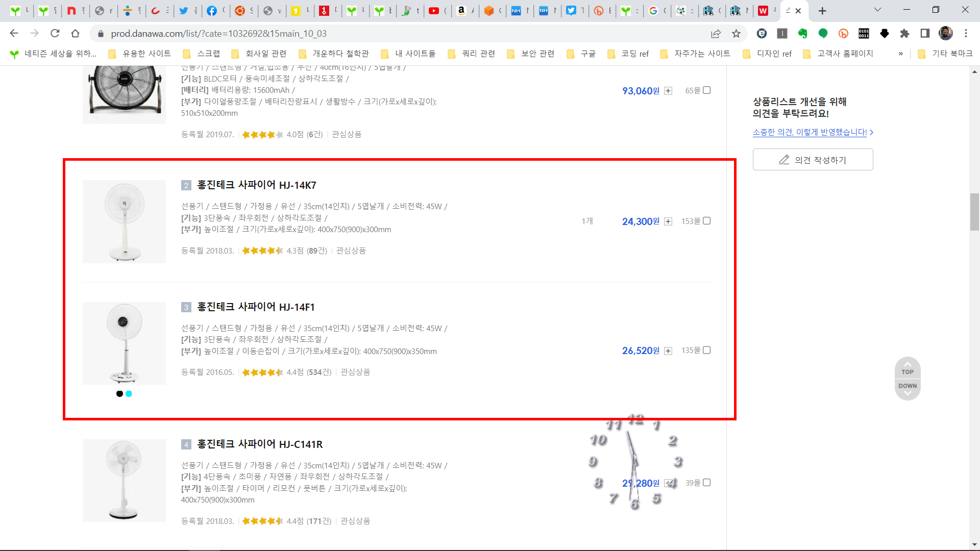Open the 네티즌 세상을 위하 bookmark
The width and height of the screenshot is (980, 551).
tap(53, 54)
